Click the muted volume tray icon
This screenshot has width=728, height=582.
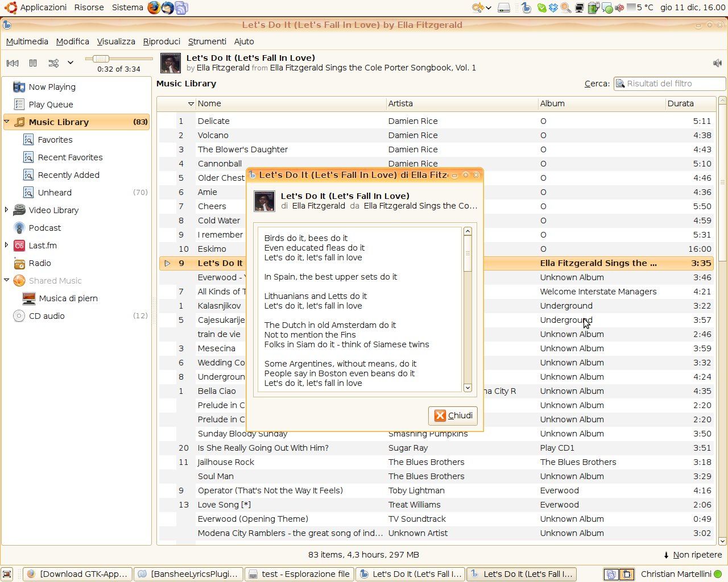619,7
